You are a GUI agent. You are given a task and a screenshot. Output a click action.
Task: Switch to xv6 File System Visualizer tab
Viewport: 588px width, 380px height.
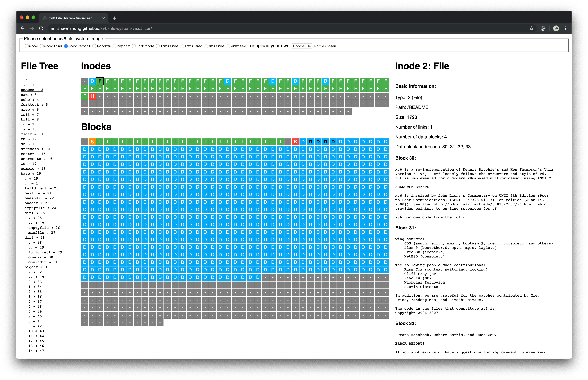tap(70, 18)
